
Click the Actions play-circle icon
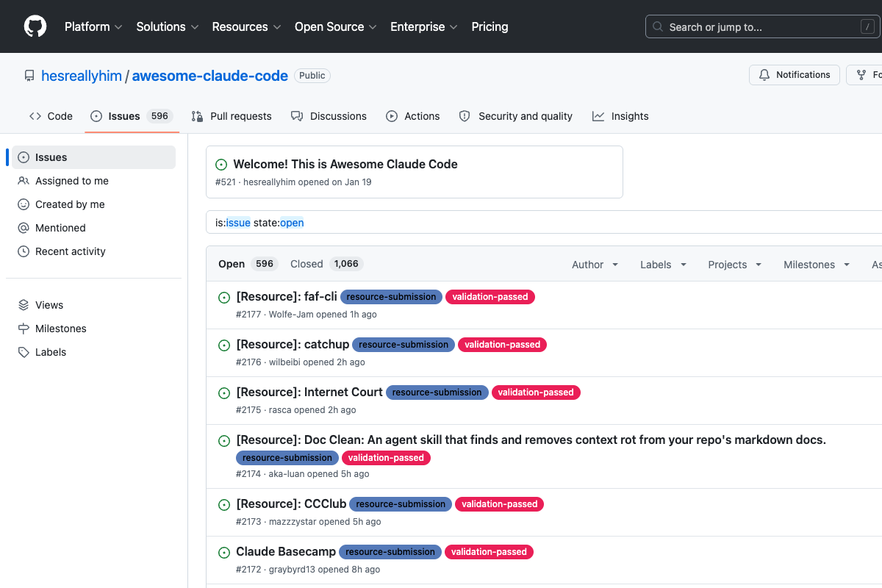point(392,116)
